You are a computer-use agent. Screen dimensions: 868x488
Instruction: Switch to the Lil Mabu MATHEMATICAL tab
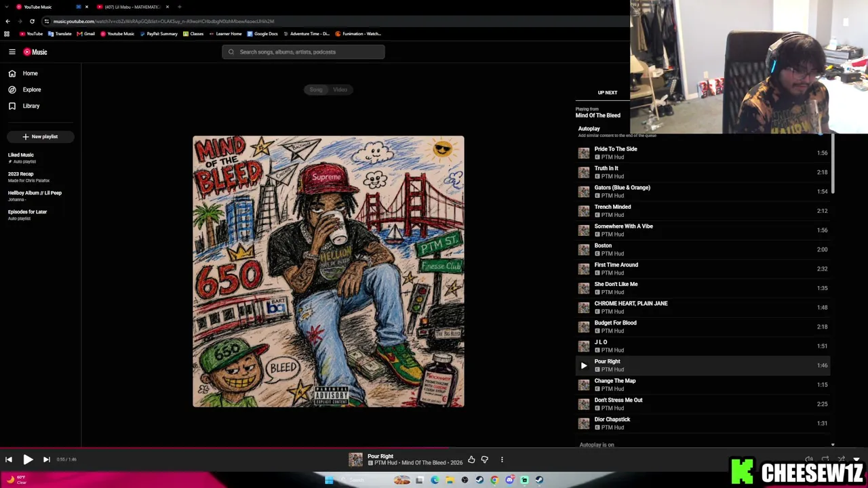coord(133,7)
